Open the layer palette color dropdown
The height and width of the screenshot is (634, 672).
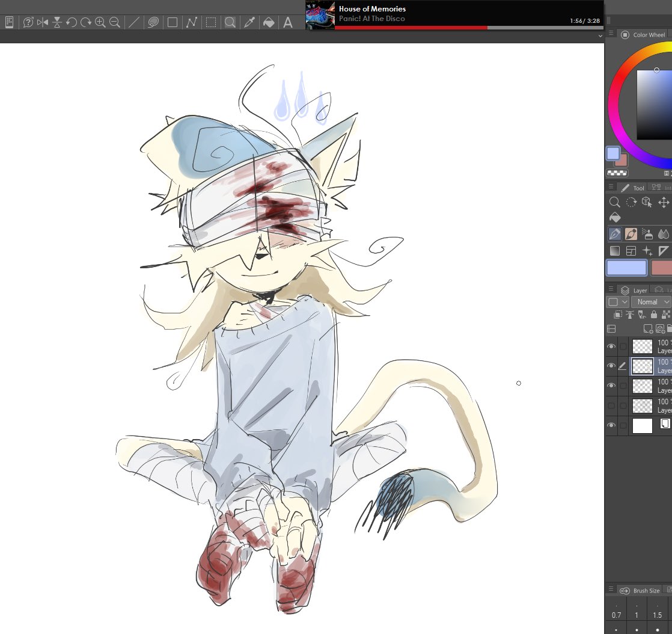tap(617, 302)
